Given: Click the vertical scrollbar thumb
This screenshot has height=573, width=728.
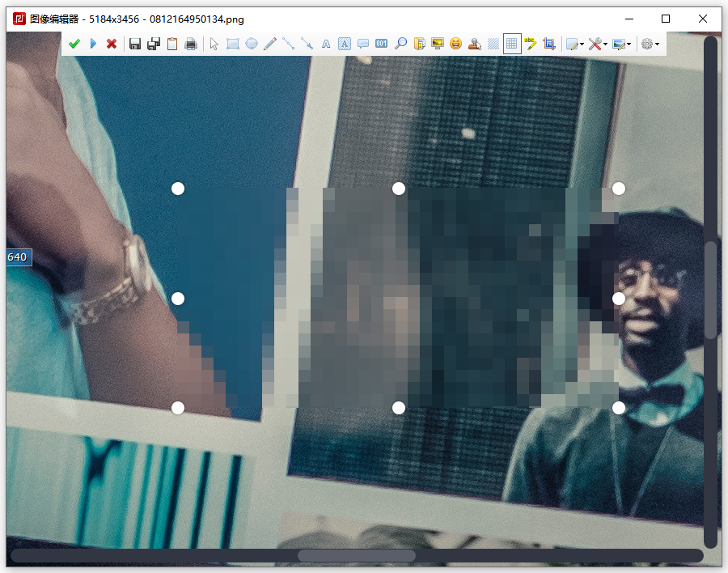Looking at the screenshot, I should 710,290.
